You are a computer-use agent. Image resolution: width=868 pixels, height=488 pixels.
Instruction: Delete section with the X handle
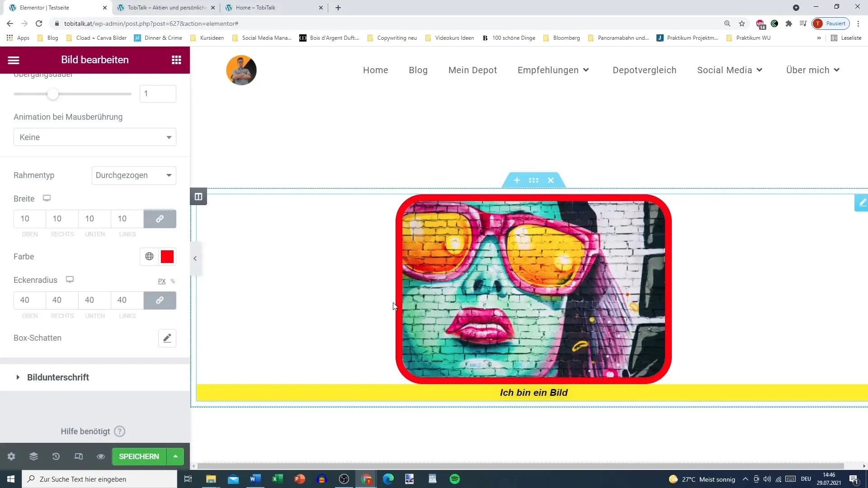pyautogui.click(x=551, y=180)
